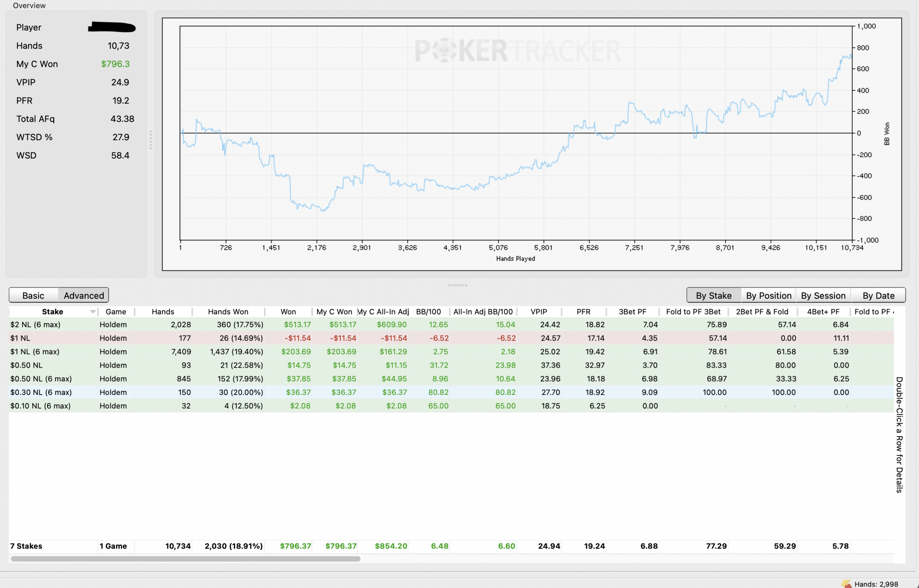Sort by the Hands Won column header
919x588 pixels.
pyautogui.click(x=228, y=312)
